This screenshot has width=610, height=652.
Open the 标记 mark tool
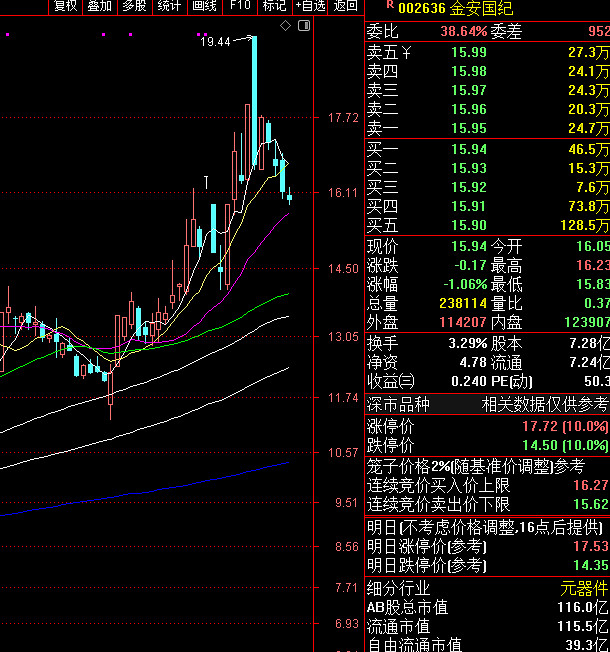(x=274, y=6)
